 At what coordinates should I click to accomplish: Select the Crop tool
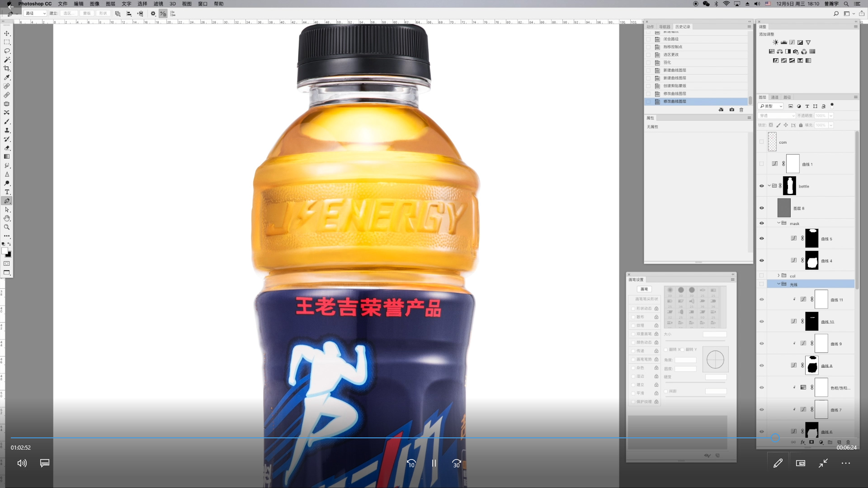7,69
